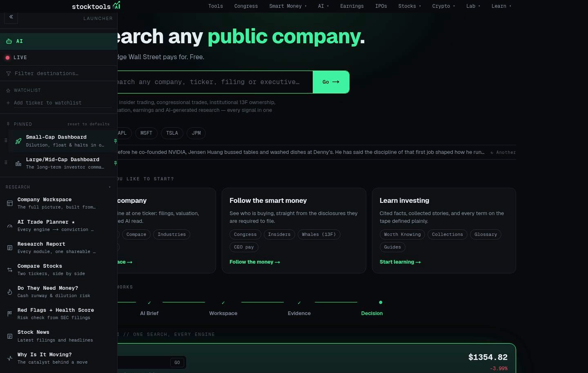Click the flame icon for Do They Need Money
Image resolution: width=588 pixels, height=373 pixels.
[x=10, y=292]
